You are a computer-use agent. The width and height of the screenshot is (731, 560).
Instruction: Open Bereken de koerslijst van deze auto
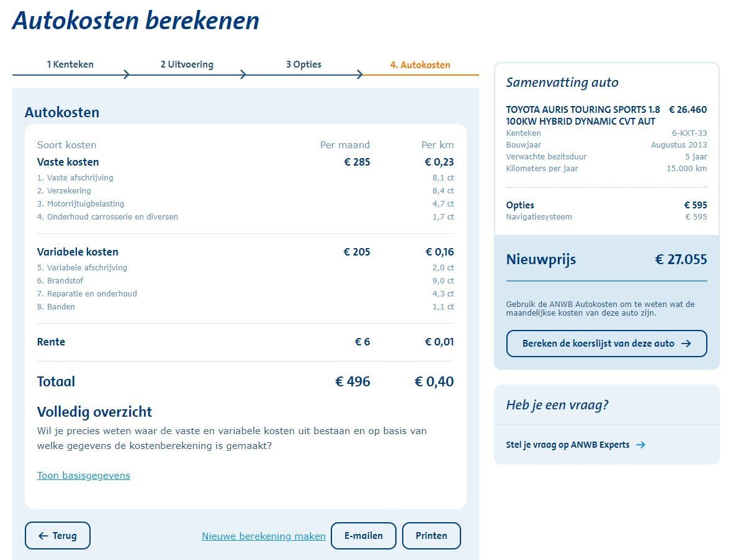click(x=606, y=344)
